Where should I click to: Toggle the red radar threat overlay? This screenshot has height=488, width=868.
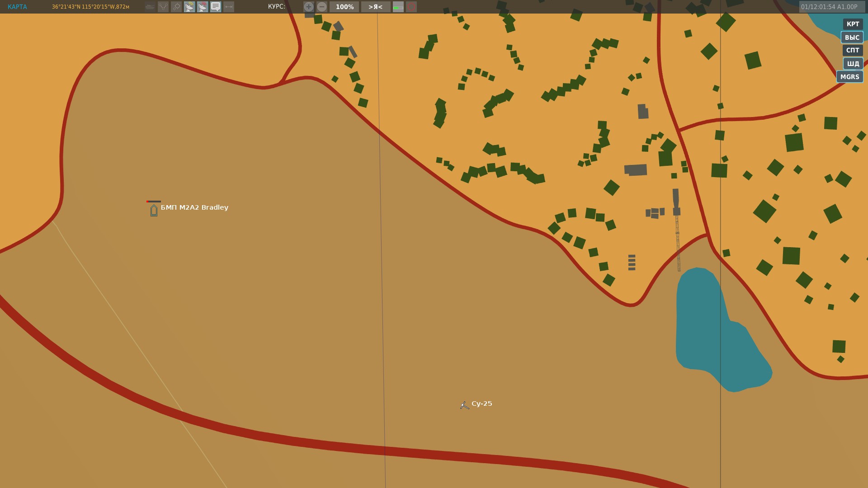pos(203,7)
